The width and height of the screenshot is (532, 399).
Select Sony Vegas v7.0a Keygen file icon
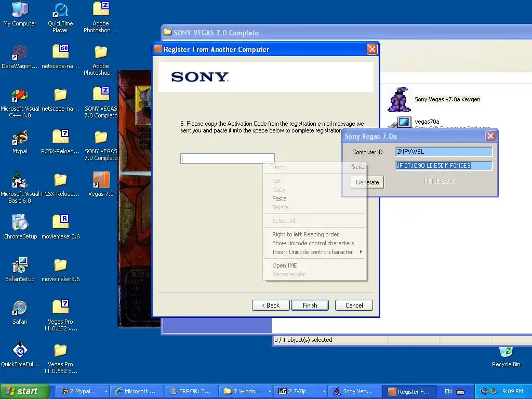click(434, 99)
